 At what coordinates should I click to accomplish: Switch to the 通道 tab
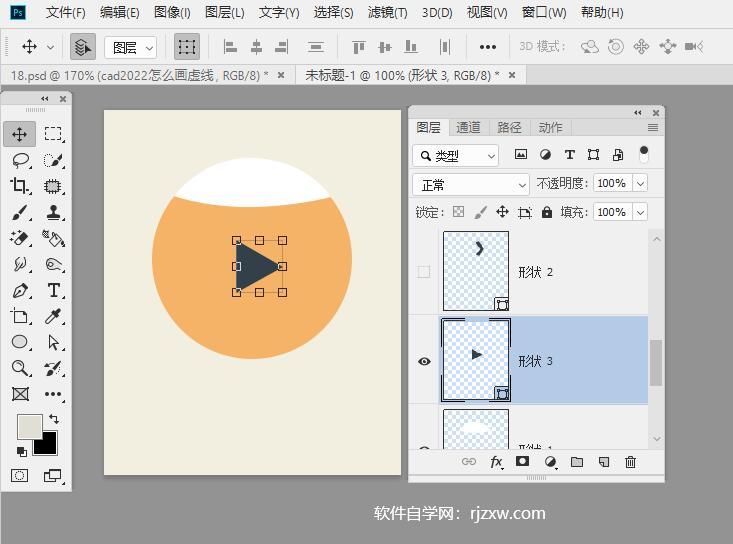click(468, 127)
